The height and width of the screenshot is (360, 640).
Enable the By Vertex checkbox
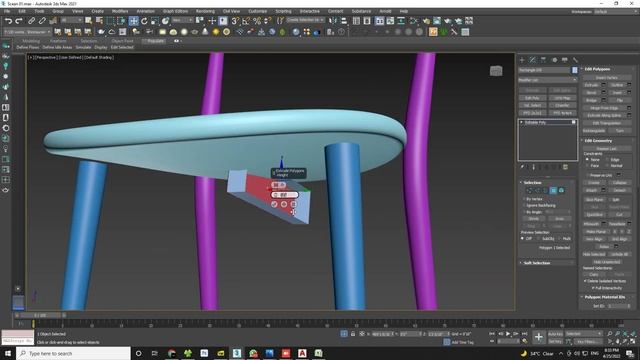click(x=524, y=199)
